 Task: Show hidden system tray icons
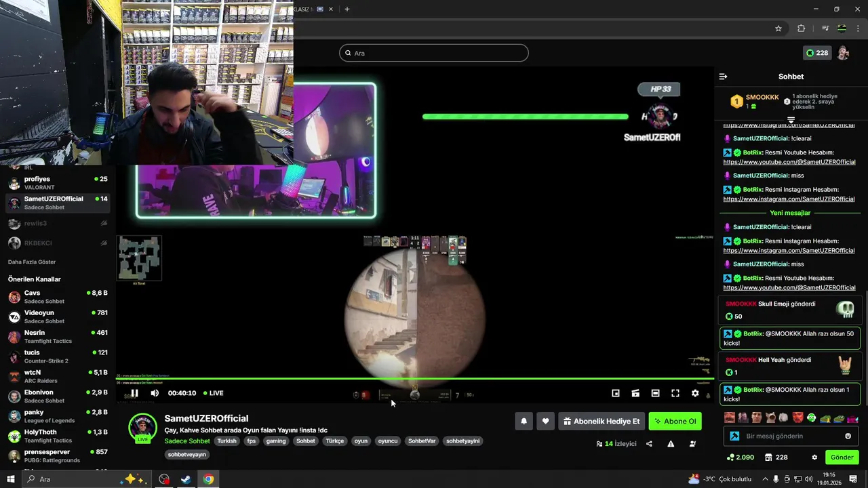(x=765, y=479)
